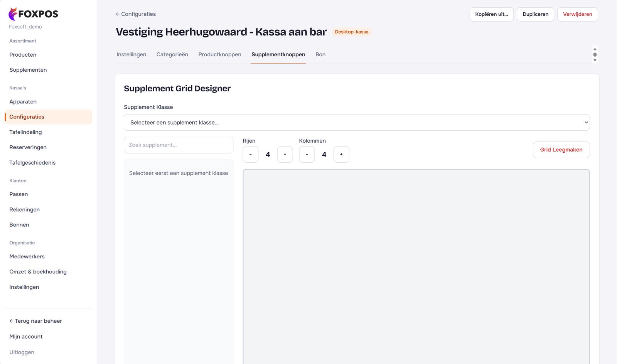Open Rekeningen in the sidebar
The width and height of the screenshot is (617, 364).
48,210
